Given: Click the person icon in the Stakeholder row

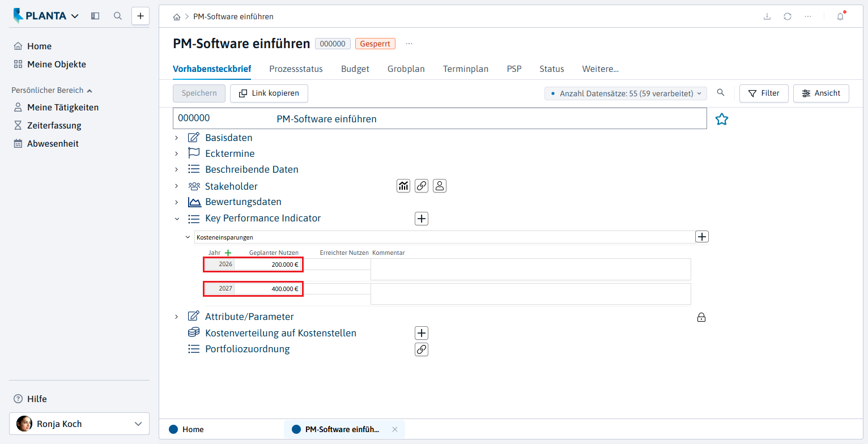Looking at the screenshot, I should pos(440,186).
